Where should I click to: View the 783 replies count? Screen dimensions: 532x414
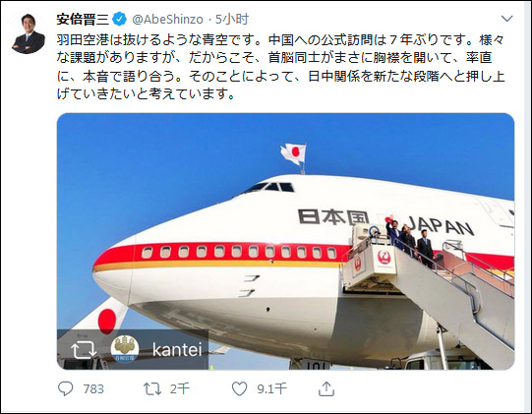point(93,388)
